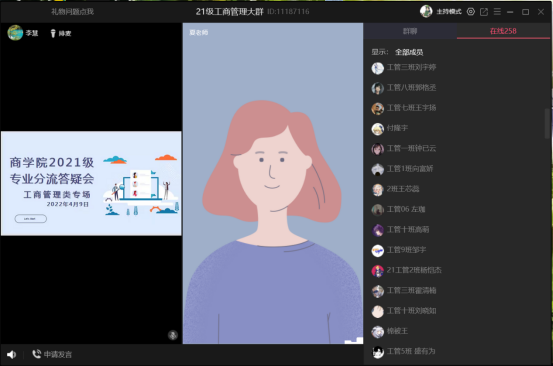This screenshot has width=553, height=366.
Task: Click the 申请发言 phone icon
Action: (x=36, y=354)
